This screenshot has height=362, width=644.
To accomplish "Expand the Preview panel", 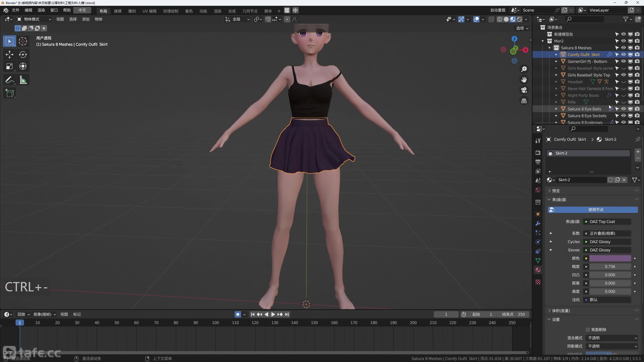I will point(593,191).
